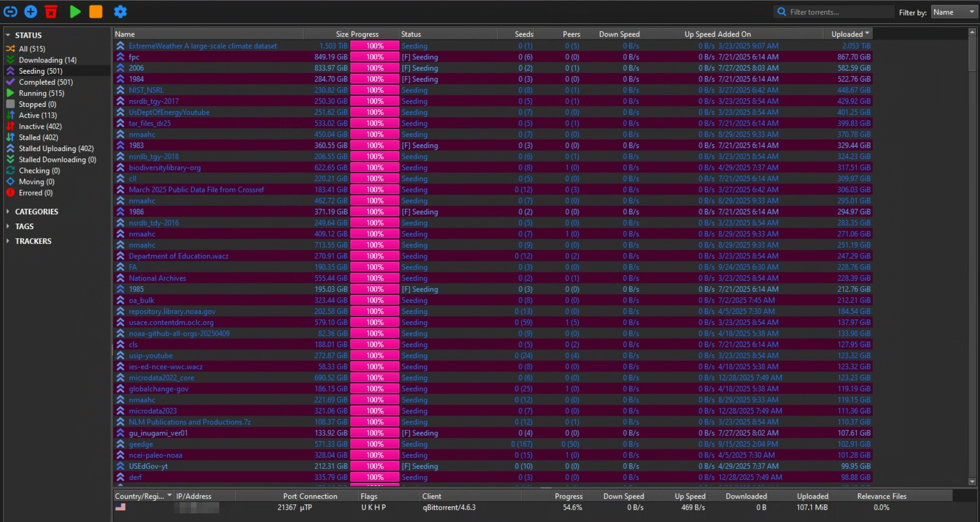Click the progress bar of fpc torrent
The image size is (980, 522).
374,57
